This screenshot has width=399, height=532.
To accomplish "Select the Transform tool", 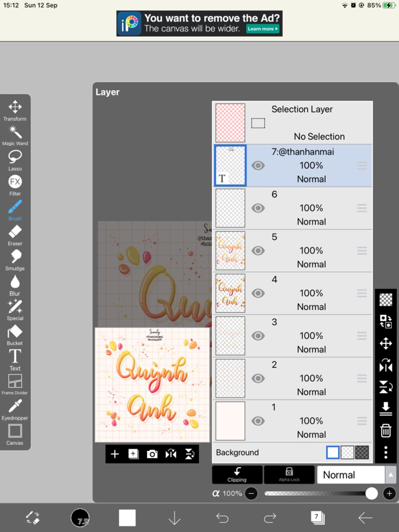I will coord(15,111).
